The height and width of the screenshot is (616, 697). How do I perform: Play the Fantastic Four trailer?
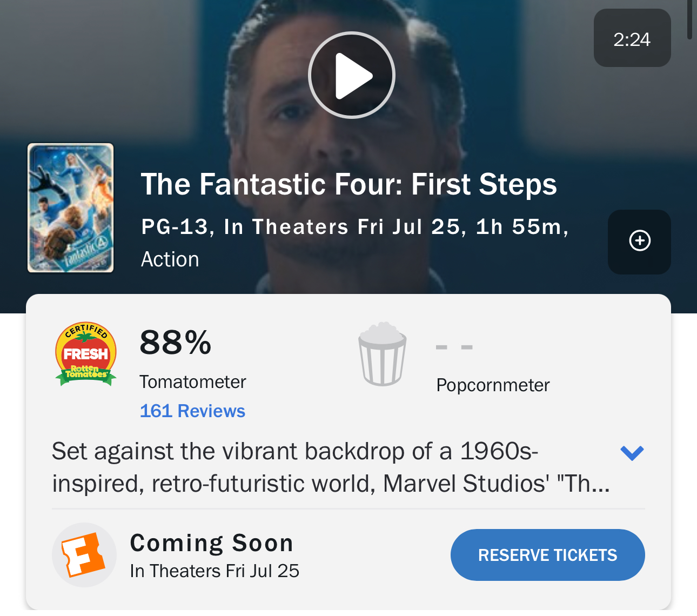tap(352, 75)
